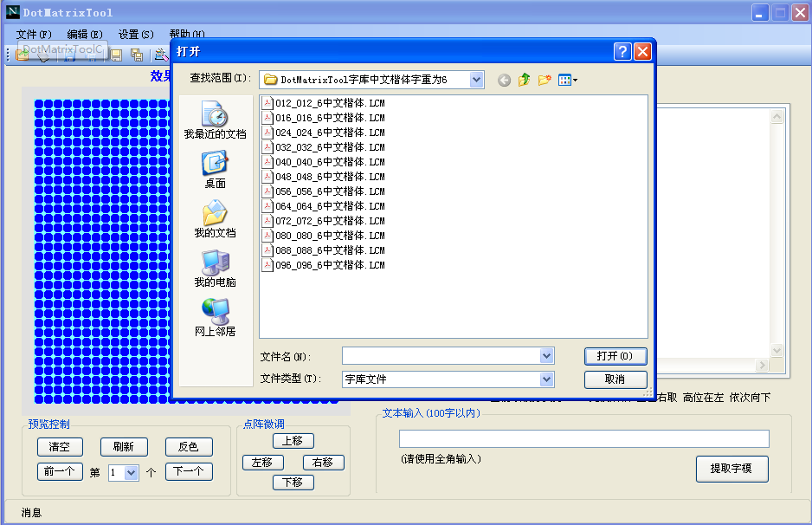Click the Up One Level folder icon
812x525 pixels.
click(524, 79)
